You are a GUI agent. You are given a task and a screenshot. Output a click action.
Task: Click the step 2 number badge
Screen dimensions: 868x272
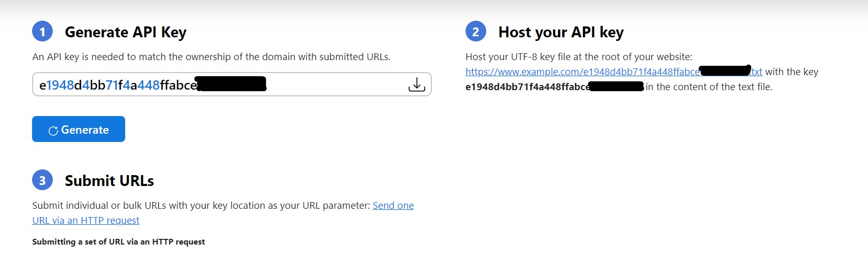point(475,32)
